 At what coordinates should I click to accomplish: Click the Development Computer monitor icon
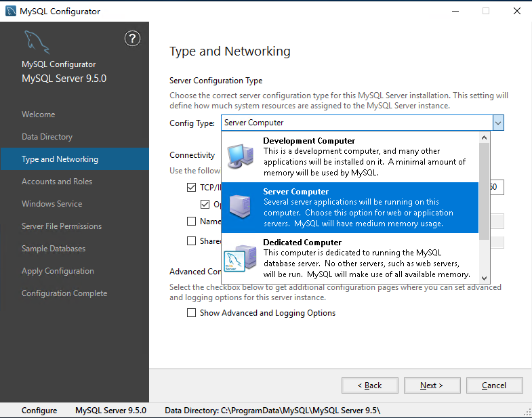241,156
